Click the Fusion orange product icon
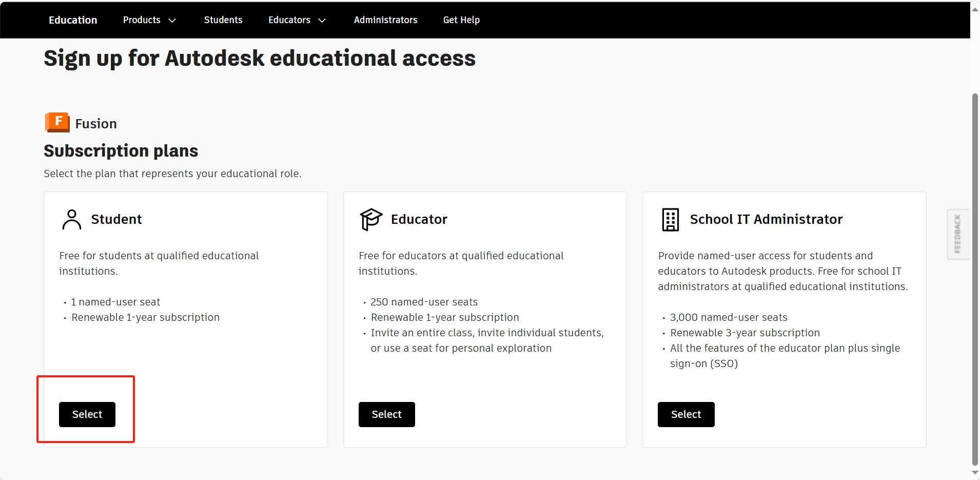The width and height of the screenshot is (980, 480). pos(57,122)
